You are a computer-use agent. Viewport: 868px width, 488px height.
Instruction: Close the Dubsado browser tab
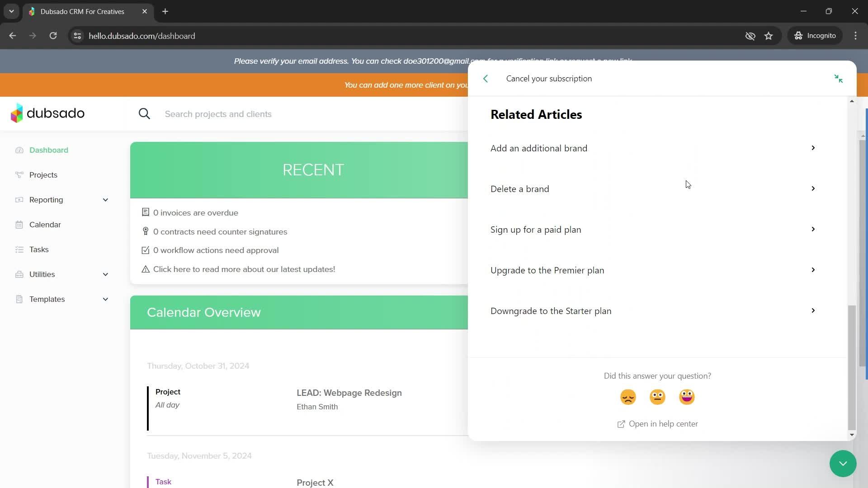[145, 11]
